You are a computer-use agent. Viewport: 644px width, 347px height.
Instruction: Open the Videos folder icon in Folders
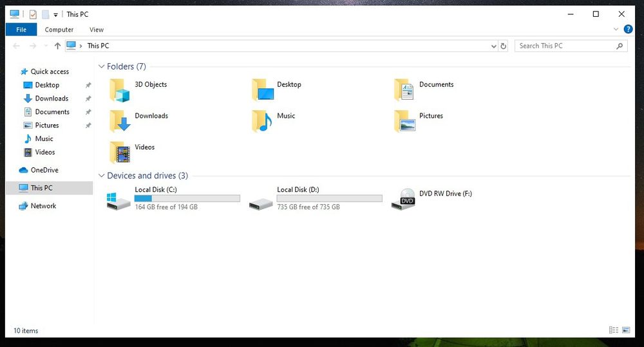pyautogui.click(x=120, y=153)
